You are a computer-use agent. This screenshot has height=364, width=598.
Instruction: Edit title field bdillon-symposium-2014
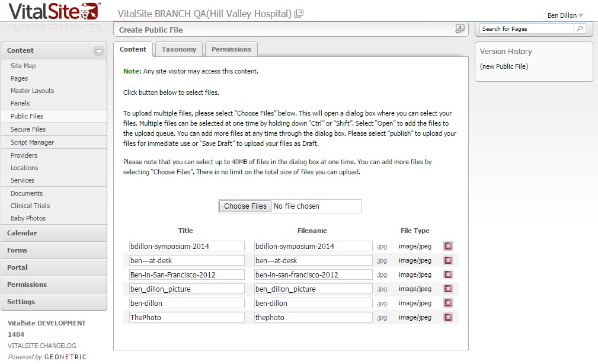pos(187,246)
